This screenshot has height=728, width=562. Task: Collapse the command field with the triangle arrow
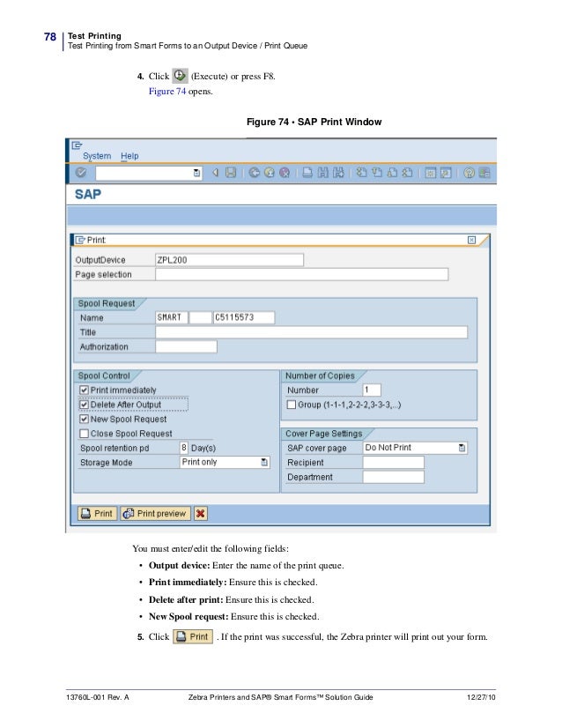(215, 173)
